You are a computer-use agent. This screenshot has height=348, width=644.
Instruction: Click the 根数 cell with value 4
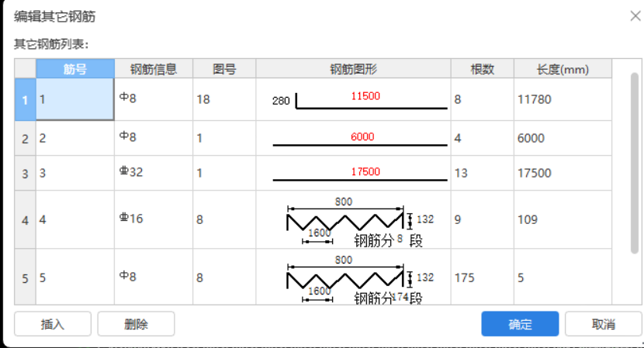click(482, 138)
